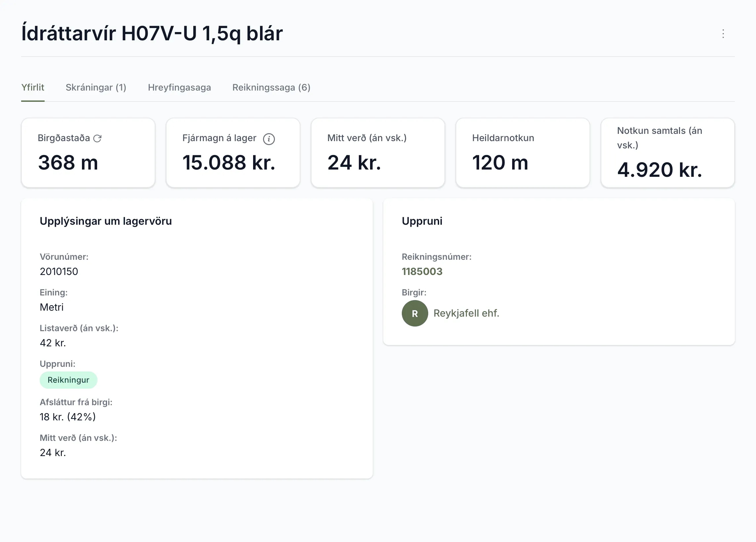Screen dimensions: 756x542
Task: Click the 4.920 kr. usage total
Action: tap(659, 170)
